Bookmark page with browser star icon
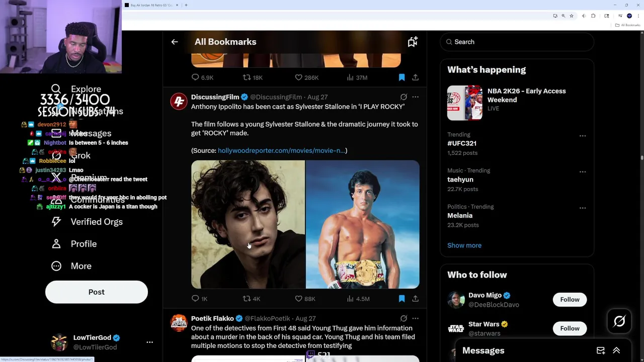Viewport: 644px width, 362px height. [x=571, y=16]
